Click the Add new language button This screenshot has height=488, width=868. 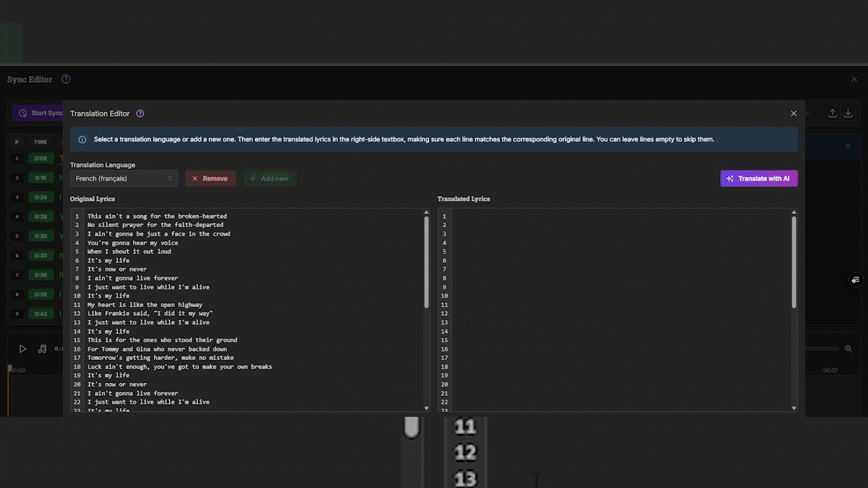coord(269,178)
